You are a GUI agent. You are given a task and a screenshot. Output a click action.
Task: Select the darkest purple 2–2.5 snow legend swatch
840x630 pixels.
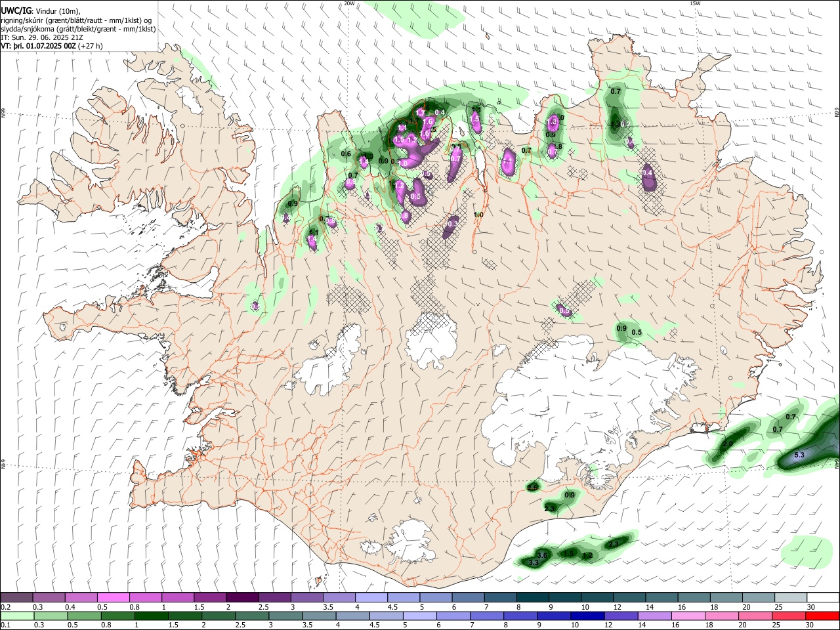242,597
